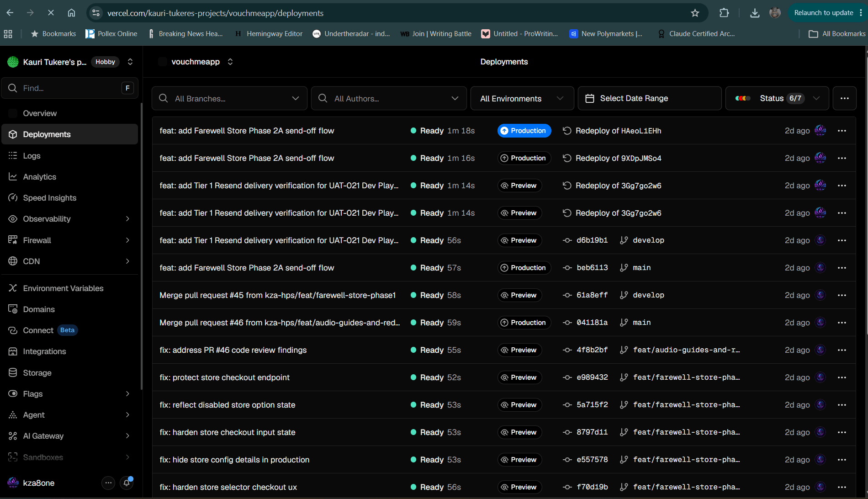Open actions menu for e989432 deployment
The width and height of the screenshot is (868, 499).
(x=842, y=377)
